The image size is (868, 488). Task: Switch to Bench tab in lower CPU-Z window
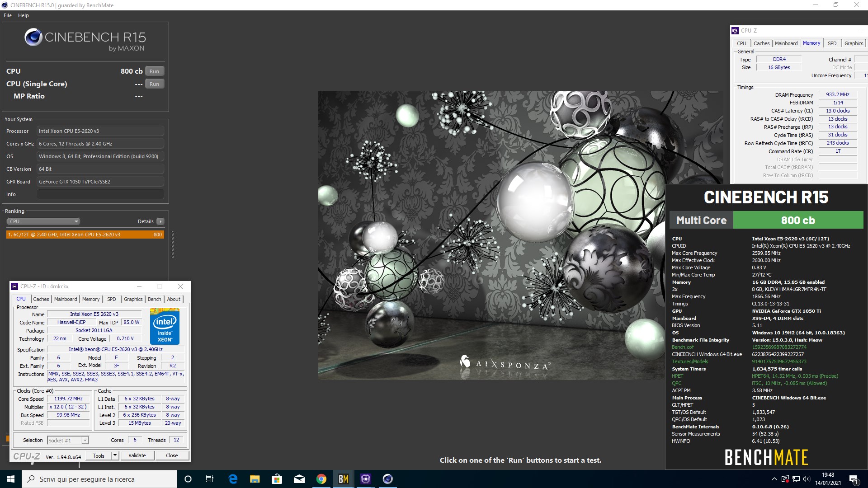click(155, 299)
